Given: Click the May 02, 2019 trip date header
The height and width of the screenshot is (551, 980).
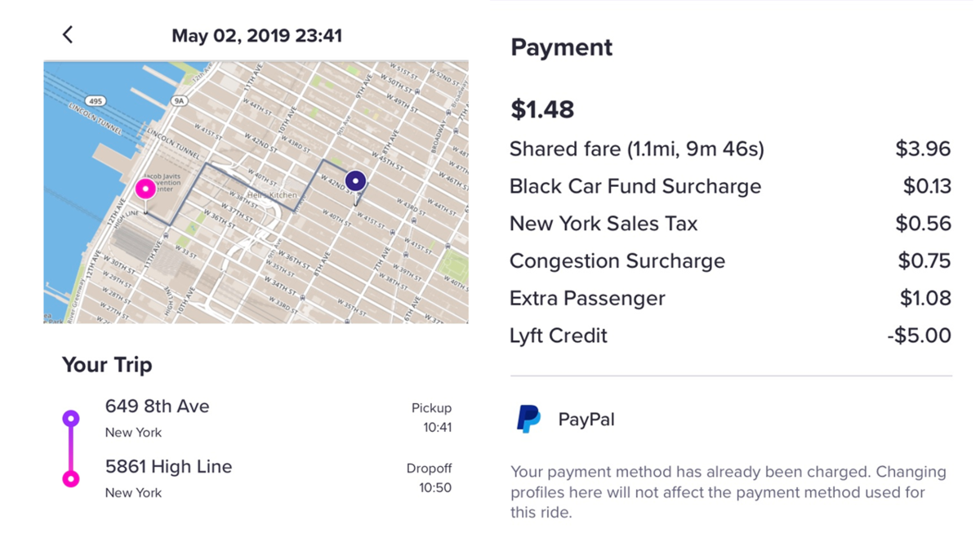Looking at the screenshot, I should click(x=257, y=35).
